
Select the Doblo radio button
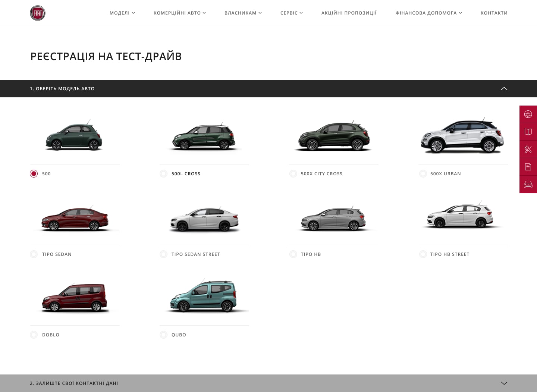click(34, 335)
